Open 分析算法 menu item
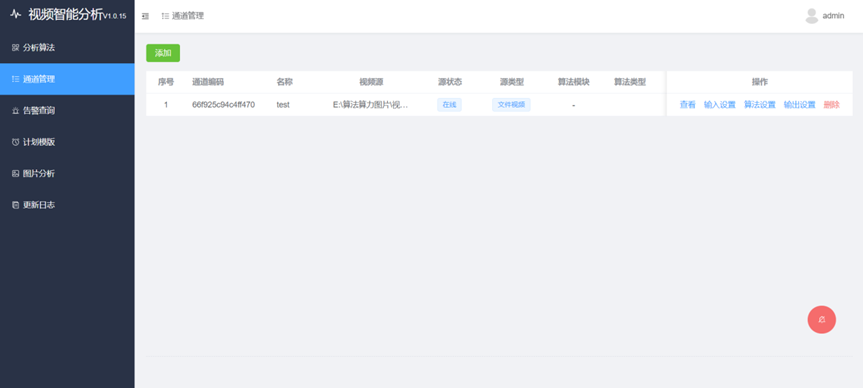This screenshot has height=388, width=863. pos(67,48)
